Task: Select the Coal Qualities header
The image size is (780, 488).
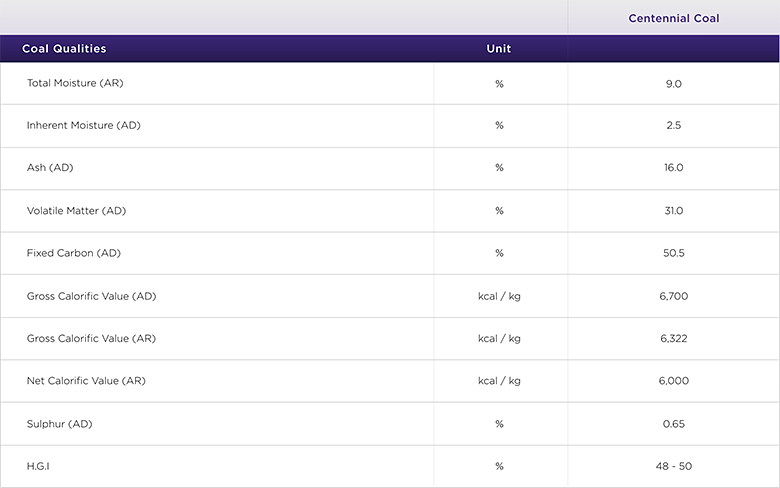Action: (64, 49)
